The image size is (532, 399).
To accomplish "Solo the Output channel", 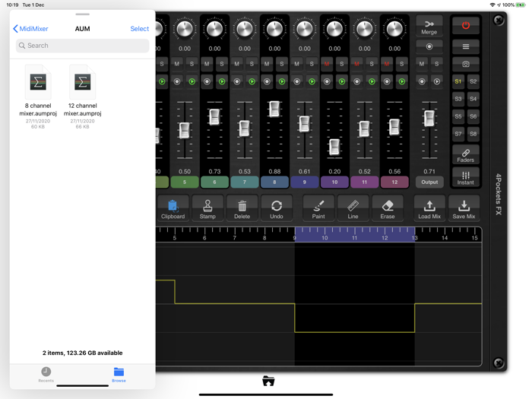I will click(x=437, y=64).
